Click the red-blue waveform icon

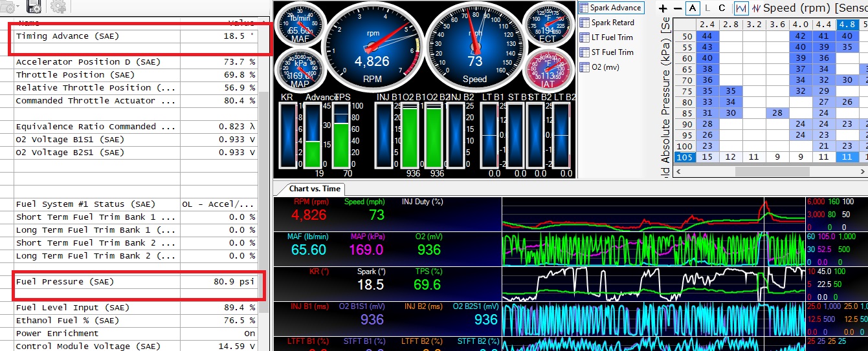pyautogui.click(x=755, y=8)
